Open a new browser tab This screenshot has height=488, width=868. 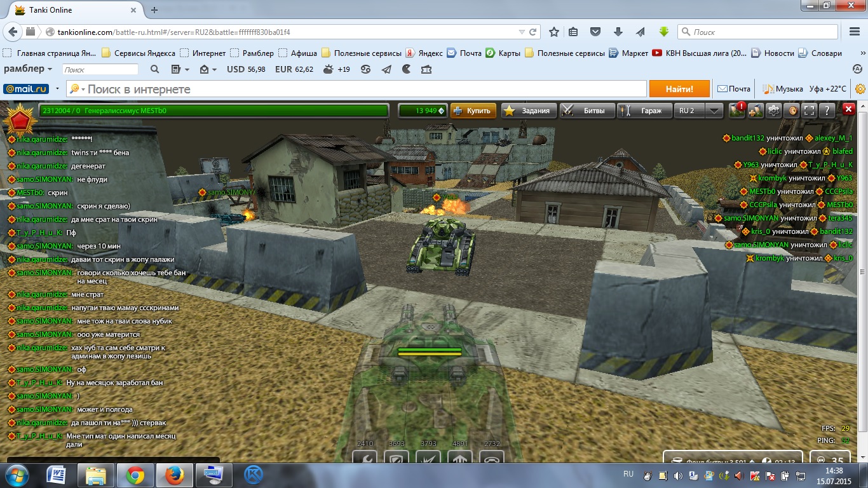(x=154, y=10)
